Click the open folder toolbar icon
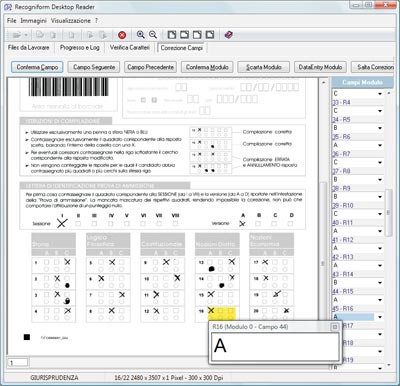 click(17, 35)
